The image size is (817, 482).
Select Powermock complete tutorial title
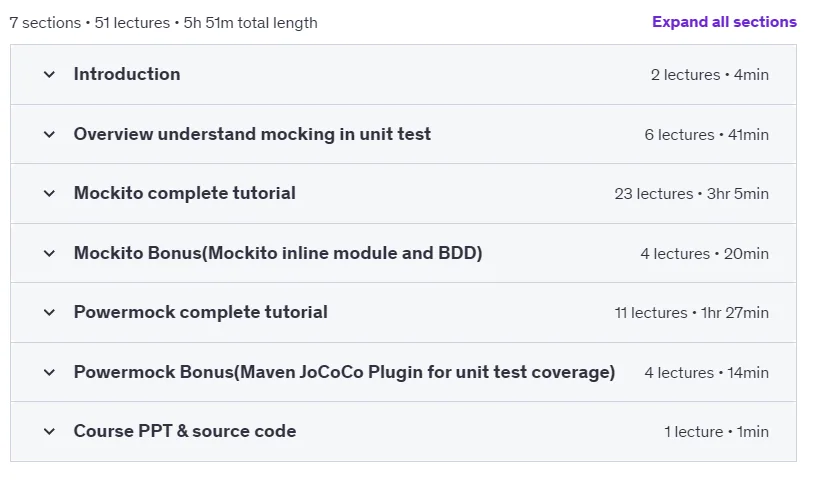click(201, 312)
